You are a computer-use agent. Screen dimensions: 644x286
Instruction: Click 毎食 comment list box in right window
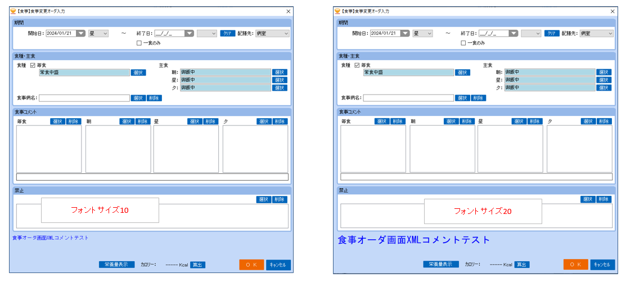pos(373,149)
